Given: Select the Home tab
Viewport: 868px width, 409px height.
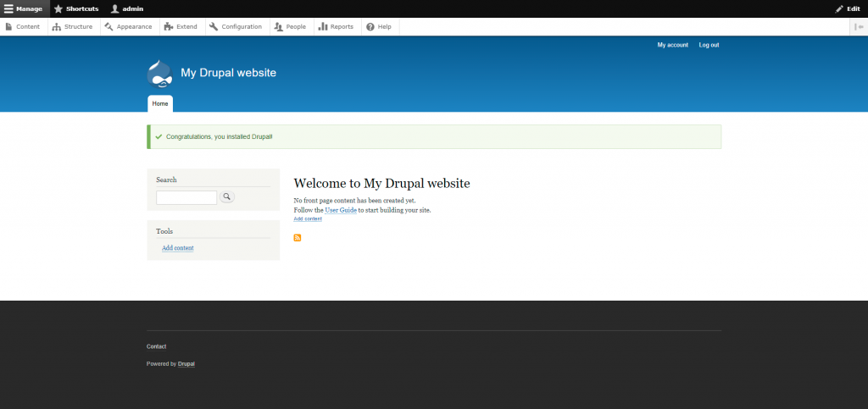Looking at the screenshot, I should pos(160,103).
